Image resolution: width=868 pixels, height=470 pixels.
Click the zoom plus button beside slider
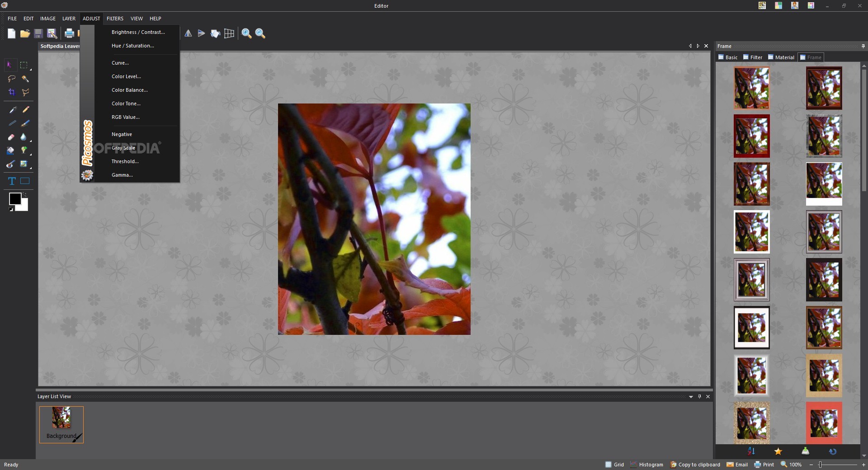[863, 465]
